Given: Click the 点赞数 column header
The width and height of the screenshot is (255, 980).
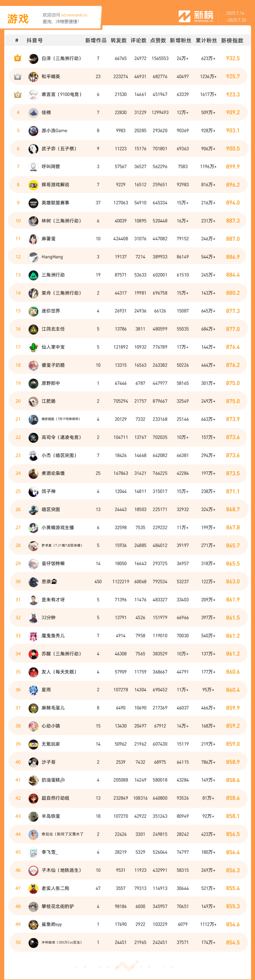Looking at the screenshot, I should [x=158, y=40].
